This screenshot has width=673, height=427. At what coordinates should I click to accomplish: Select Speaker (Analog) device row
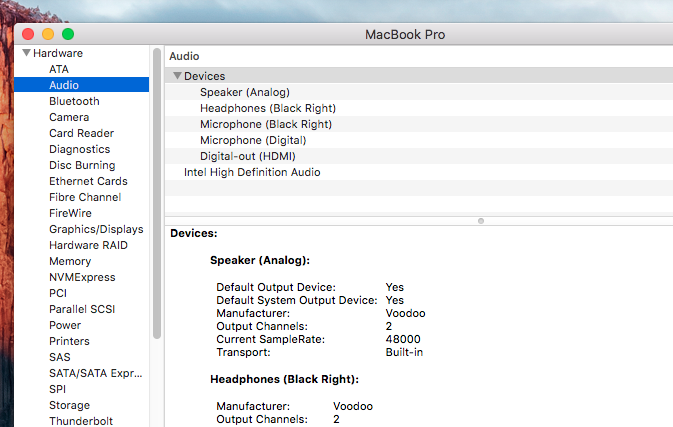point(244,92)
